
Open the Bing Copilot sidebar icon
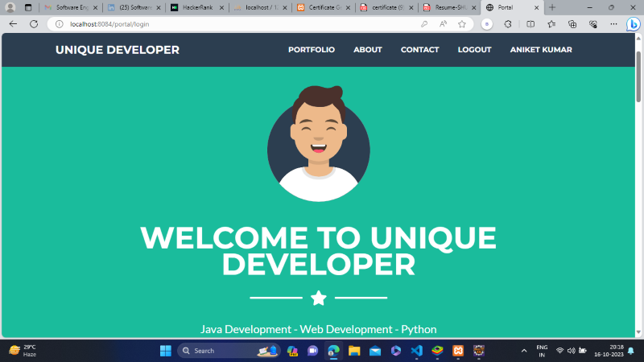tap(633, 24)
